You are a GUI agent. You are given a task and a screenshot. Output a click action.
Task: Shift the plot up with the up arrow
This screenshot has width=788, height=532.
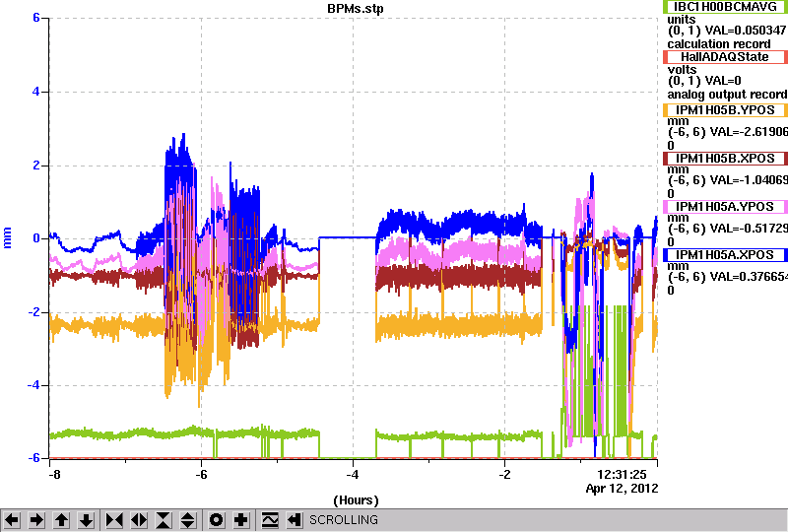62,520
